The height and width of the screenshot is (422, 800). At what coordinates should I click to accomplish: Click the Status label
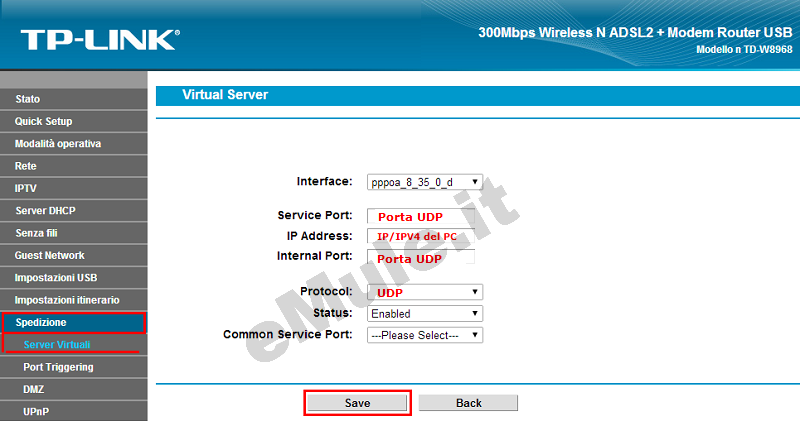tap(333, 313)
